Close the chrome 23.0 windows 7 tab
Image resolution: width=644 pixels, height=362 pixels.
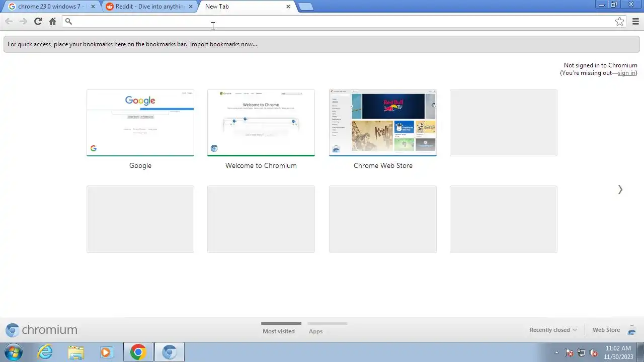point(93,7)
